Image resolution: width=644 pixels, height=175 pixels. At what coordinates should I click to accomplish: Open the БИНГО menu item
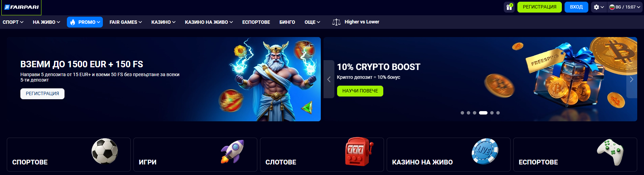click(287, 22)
